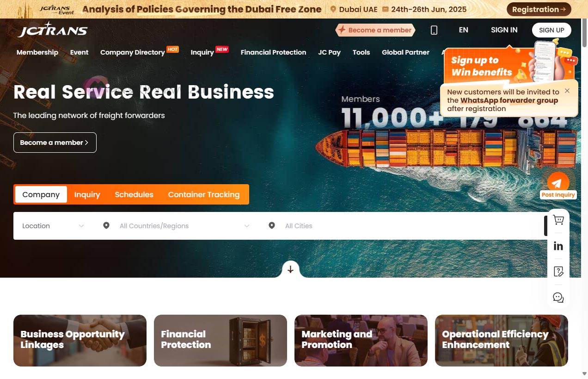Screen dimensions: 588x379
Task: Select the Schedules tab
Action: pyautogui.click(x=134, y=194)
